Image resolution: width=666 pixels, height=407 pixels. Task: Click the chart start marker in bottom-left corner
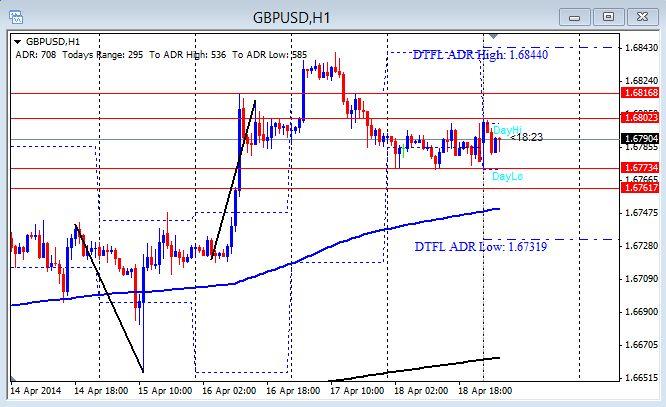(x=13, y=378)
